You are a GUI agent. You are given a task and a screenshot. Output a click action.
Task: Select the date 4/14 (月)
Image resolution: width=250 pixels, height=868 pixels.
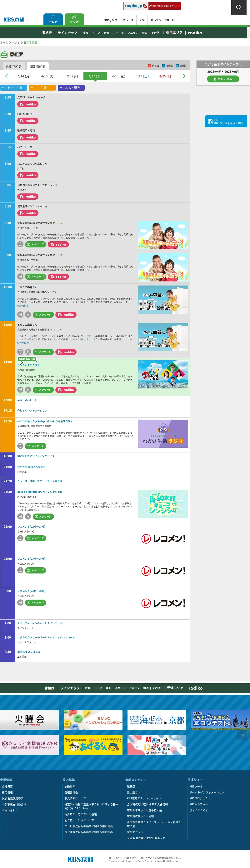tap(24, 76)
